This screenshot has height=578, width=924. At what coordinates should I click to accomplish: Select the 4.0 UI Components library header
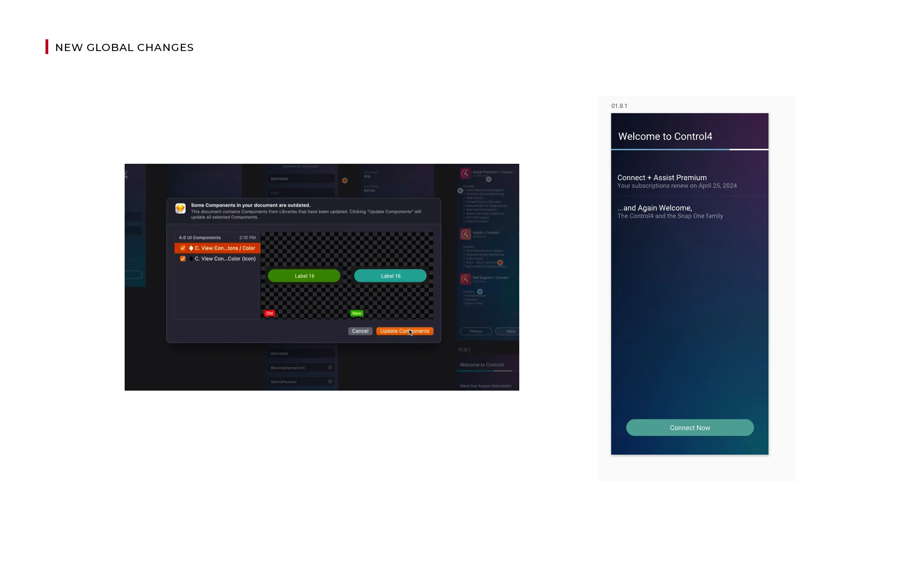tap(200, 237)
